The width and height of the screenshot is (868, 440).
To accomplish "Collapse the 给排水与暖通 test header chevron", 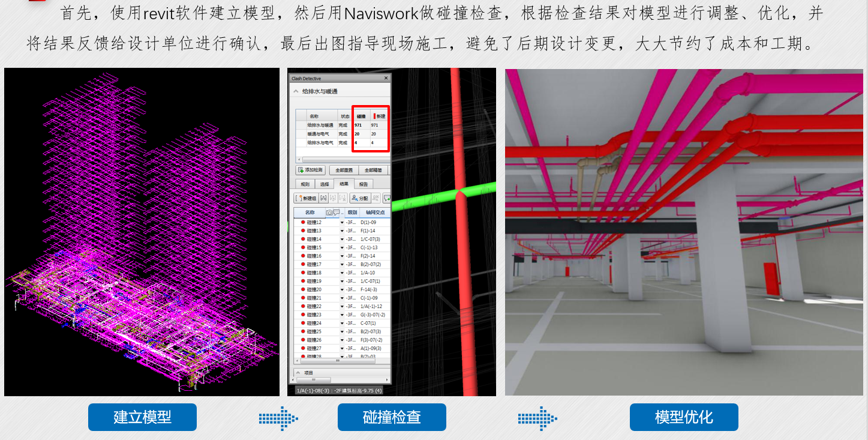I will click(x=296, y=91).
